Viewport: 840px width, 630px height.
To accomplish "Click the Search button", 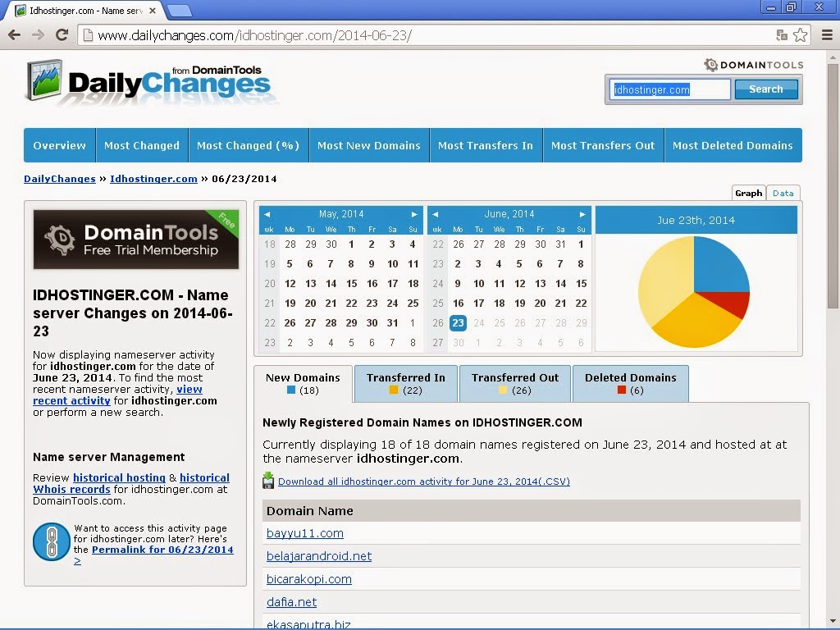I will (766, 89).
